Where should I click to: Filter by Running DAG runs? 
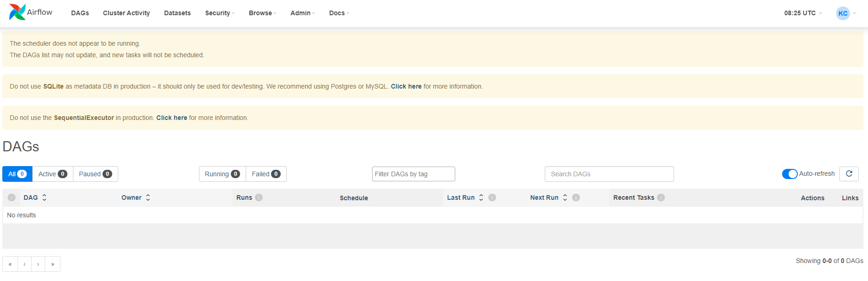[x=222, y=174]
